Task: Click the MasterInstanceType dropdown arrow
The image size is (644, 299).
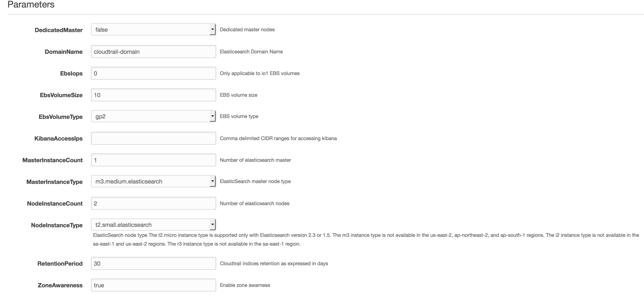Action: coord(212,181)
